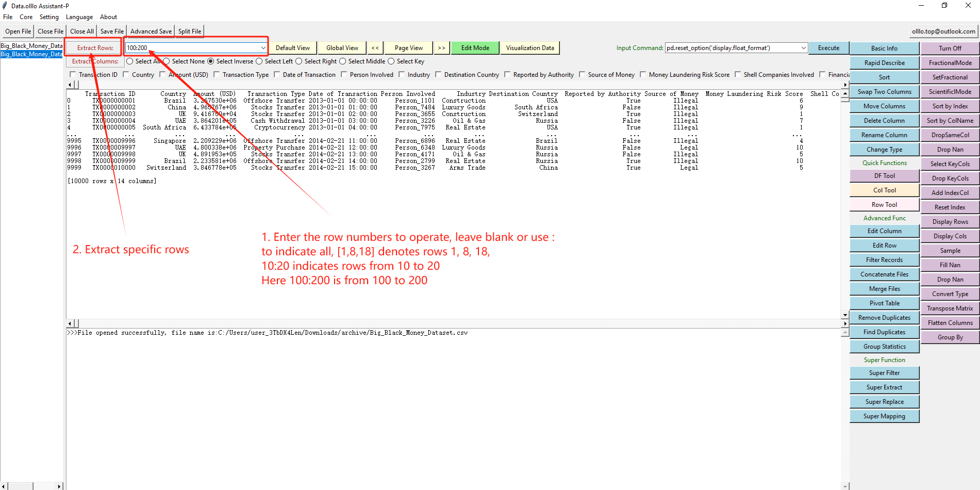Check the Transaction ID column checkbox
The height and width of the screenshot is (490, 980).
click(x=73, y=75)
